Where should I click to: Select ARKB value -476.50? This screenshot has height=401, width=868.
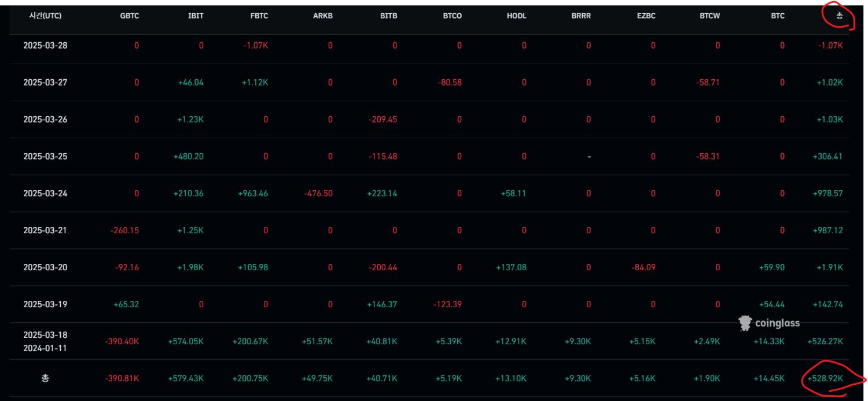click(x=318, y=194)
